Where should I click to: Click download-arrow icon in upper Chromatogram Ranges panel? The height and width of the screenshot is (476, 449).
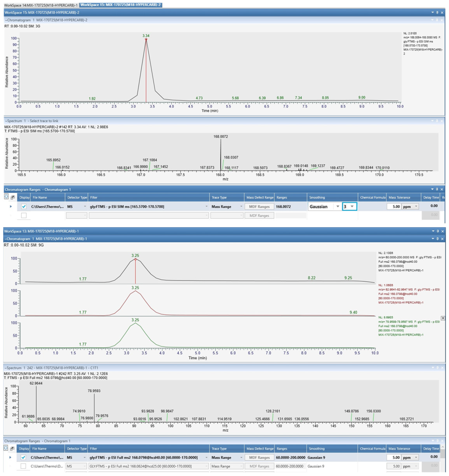click(x=6, y=197)
